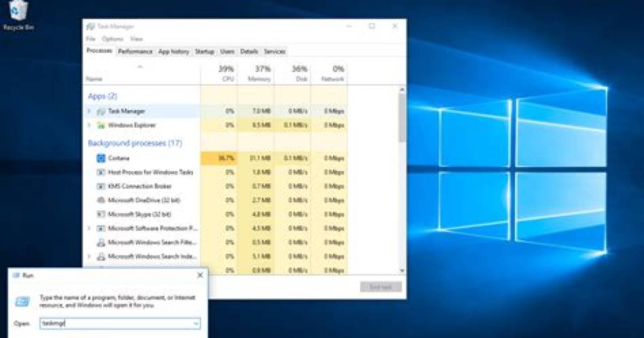The image size is (644, 338).
Task: Expand the Task Manager app row
Action: [x=89, y=111]
